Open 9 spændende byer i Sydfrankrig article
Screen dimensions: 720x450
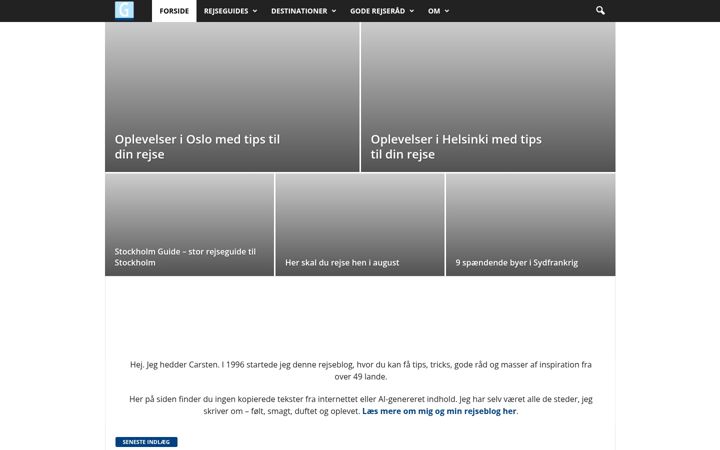coord(517,263)
